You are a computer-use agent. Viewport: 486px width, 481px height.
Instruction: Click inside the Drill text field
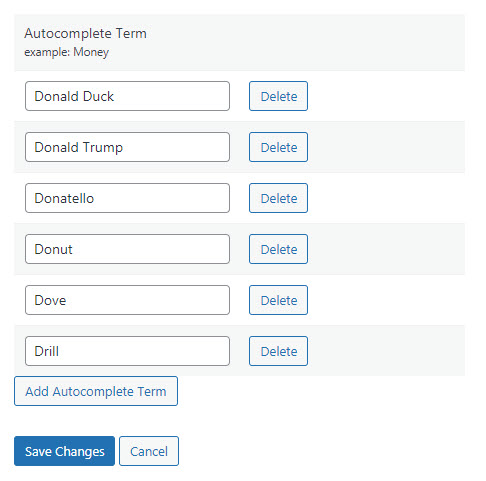pos(127,351)
